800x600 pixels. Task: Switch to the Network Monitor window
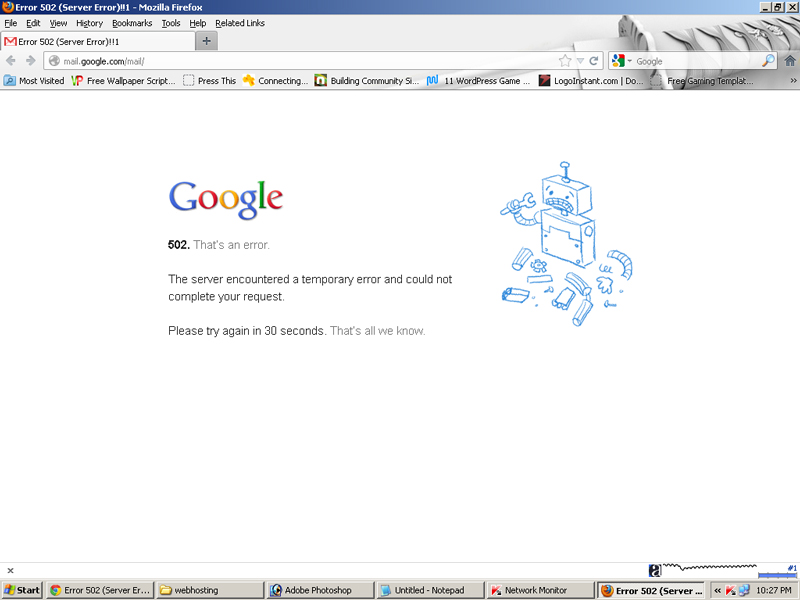tap(540, 590)
